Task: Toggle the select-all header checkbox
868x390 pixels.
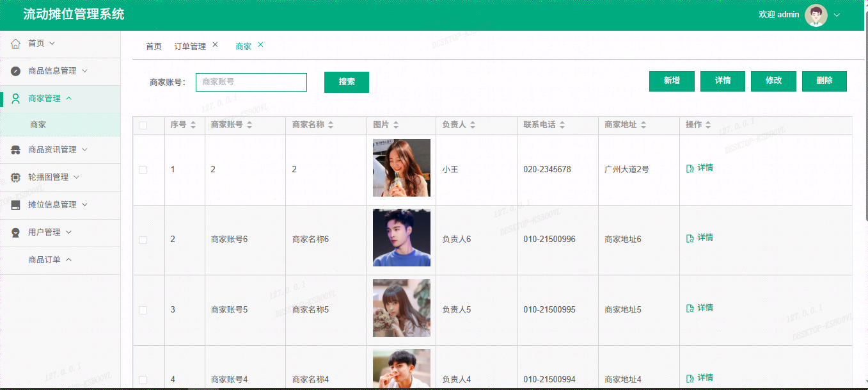Action: point(143,126)
